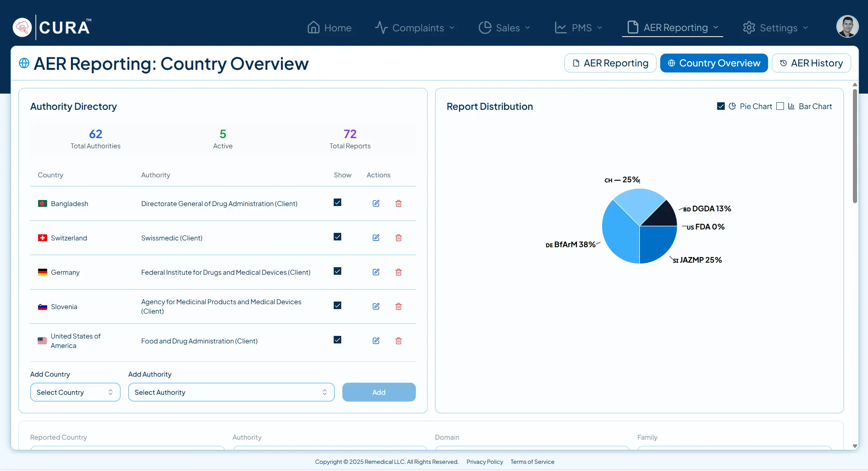
Task: Switch to the AER History tab
Action: (811, 63)
